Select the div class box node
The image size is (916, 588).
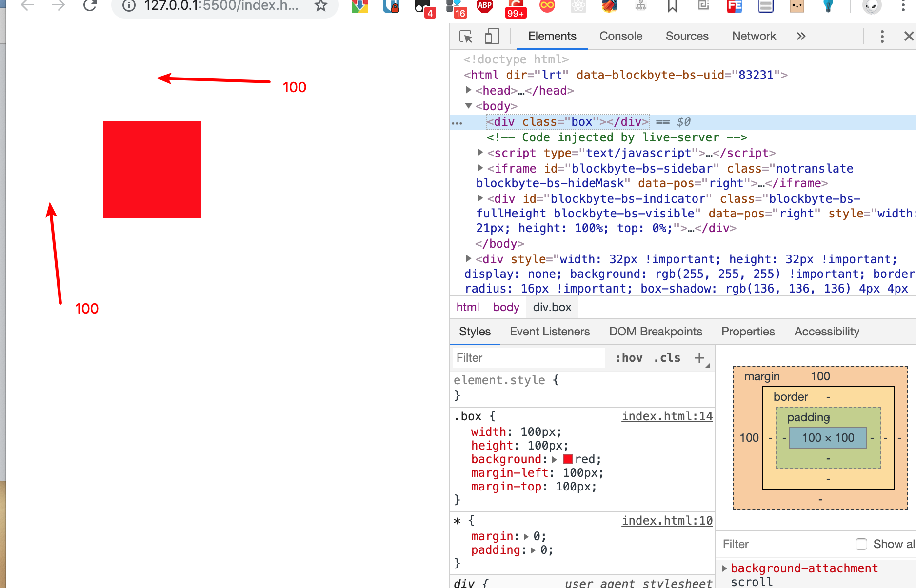(568, 122)
